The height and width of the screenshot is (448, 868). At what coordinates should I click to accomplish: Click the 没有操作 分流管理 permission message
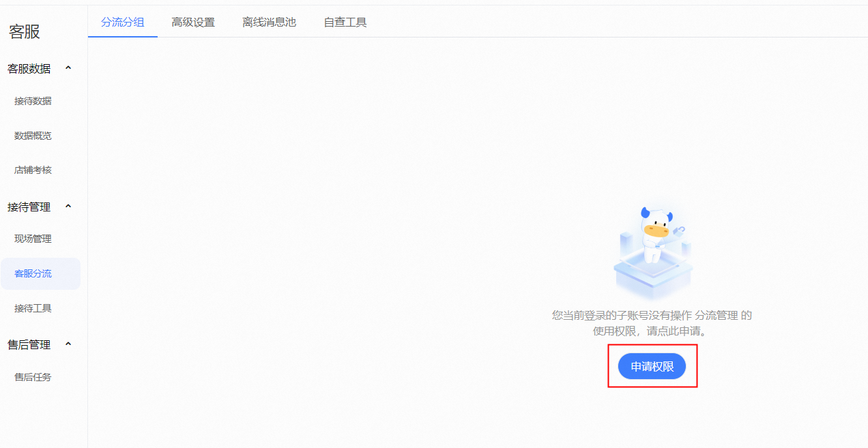coord(652,323)
